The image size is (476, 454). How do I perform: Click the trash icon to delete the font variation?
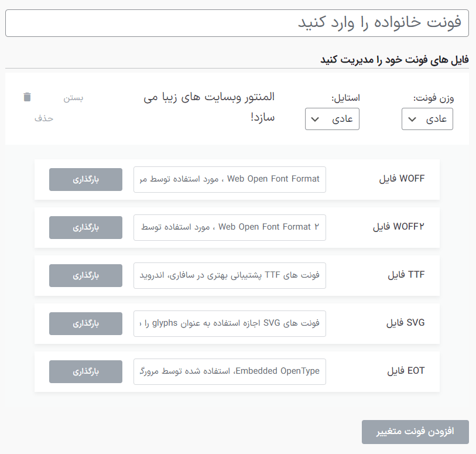[x=27, y=97]
